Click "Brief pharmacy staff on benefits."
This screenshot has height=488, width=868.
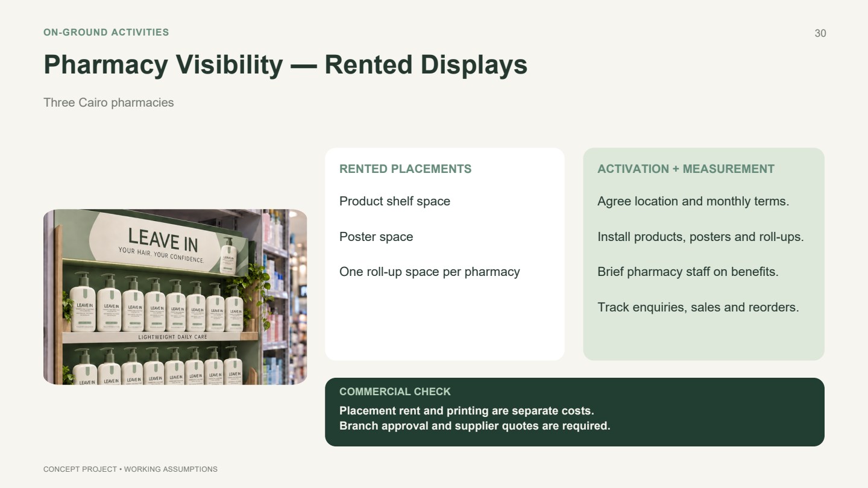click(688, 272)
